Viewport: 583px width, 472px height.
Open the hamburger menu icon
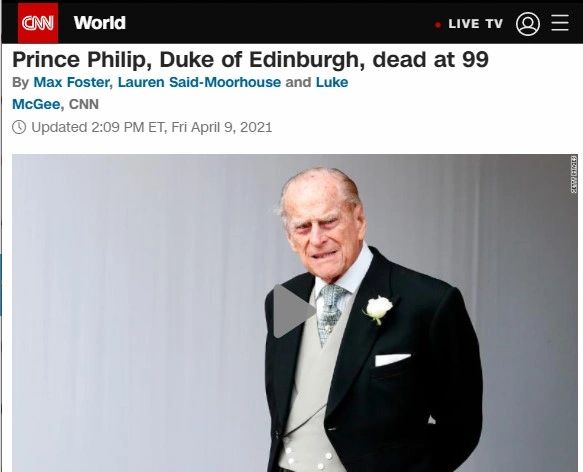coord(560,23)
